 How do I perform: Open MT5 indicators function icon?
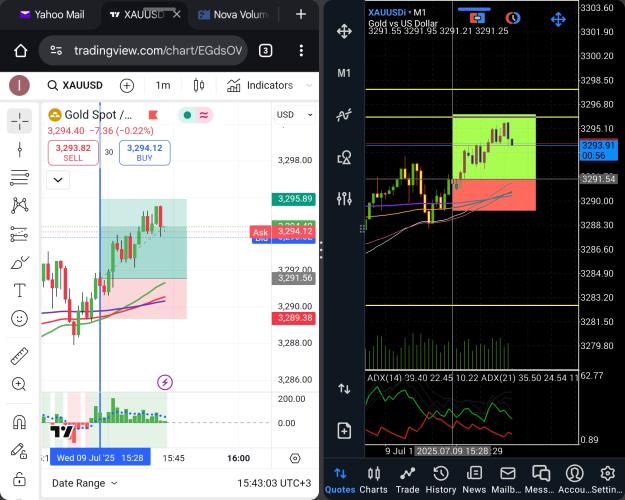pyautogui.click(x=344, y=115)
